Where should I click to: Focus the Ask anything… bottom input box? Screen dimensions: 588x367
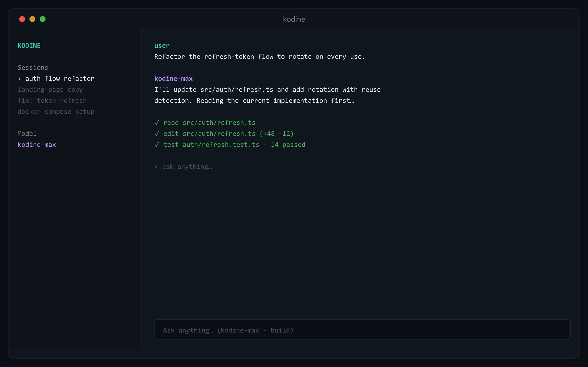(x=362, y=330)
